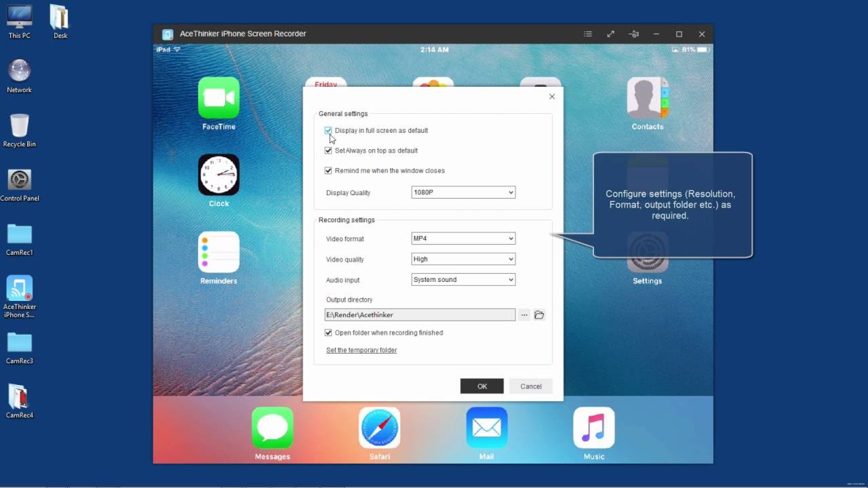868x488 pixels.
Task: Open the Music app in the dock
Action: click(x=594, y=428)
